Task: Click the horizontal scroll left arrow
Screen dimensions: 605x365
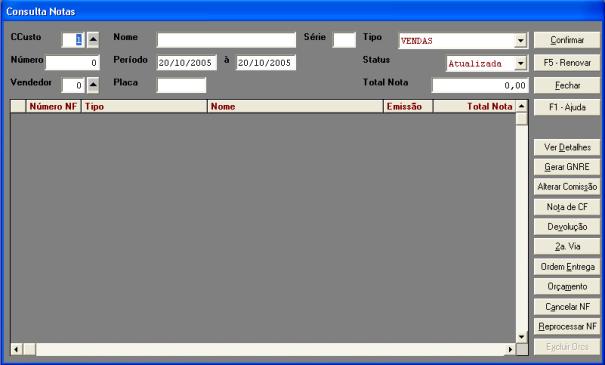Action: pyautogui.click(x=16, y=350)
